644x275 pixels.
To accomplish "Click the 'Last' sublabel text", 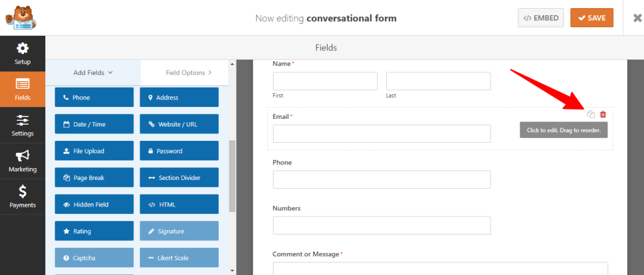I will click(391, 96).
